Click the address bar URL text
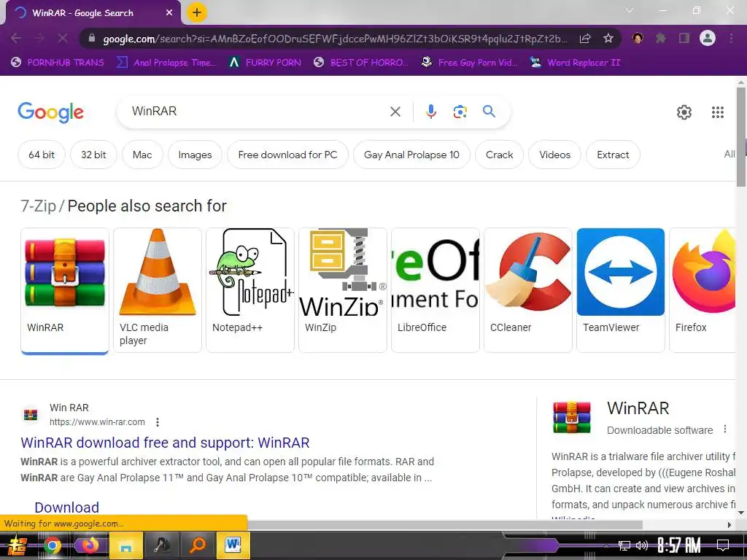The image size is (747, 560). 335,39
